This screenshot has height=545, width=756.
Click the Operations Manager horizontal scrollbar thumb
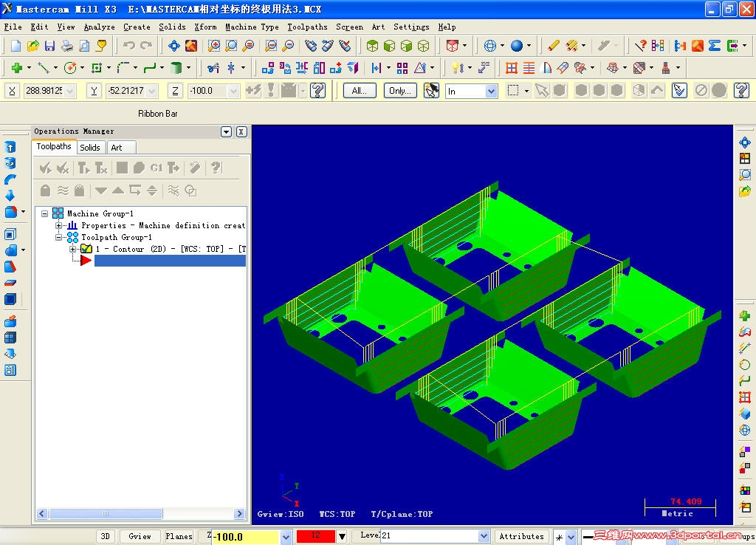coord(106,514)
